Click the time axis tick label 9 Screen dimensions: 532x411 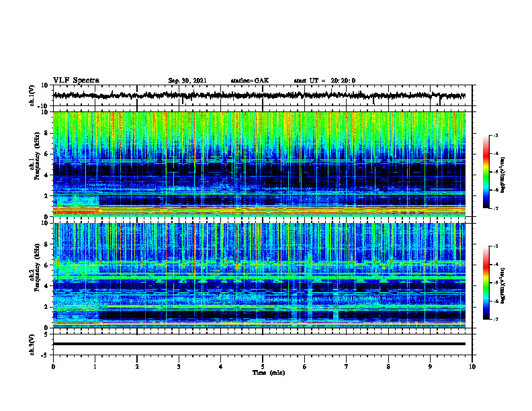[430, 367]
